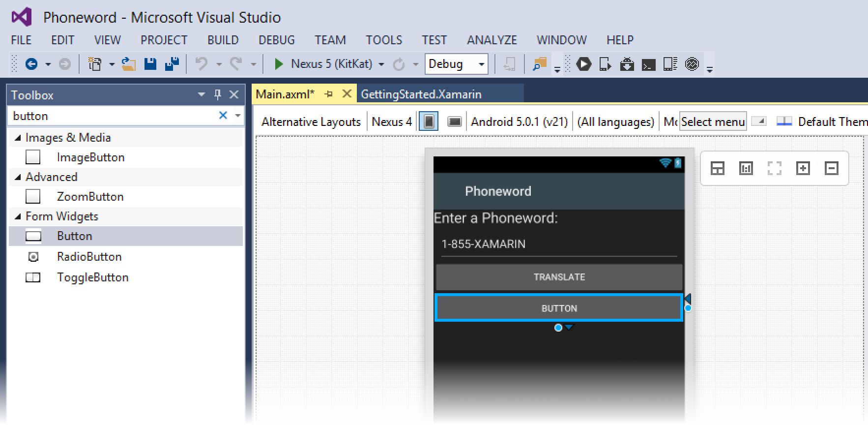Collapse the Images & Media group
The width and height of the screenshot is (868, 425).
coord(18,138)
